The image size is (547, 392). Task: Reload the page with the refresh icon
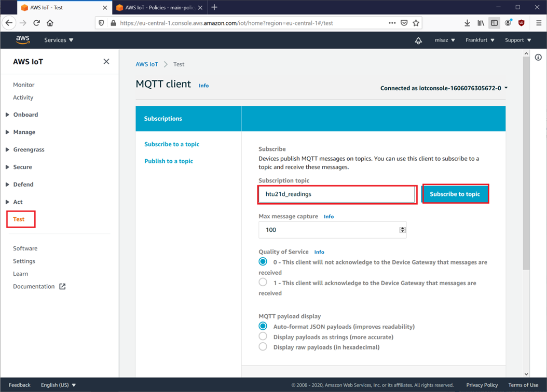(x=36, y=23)
